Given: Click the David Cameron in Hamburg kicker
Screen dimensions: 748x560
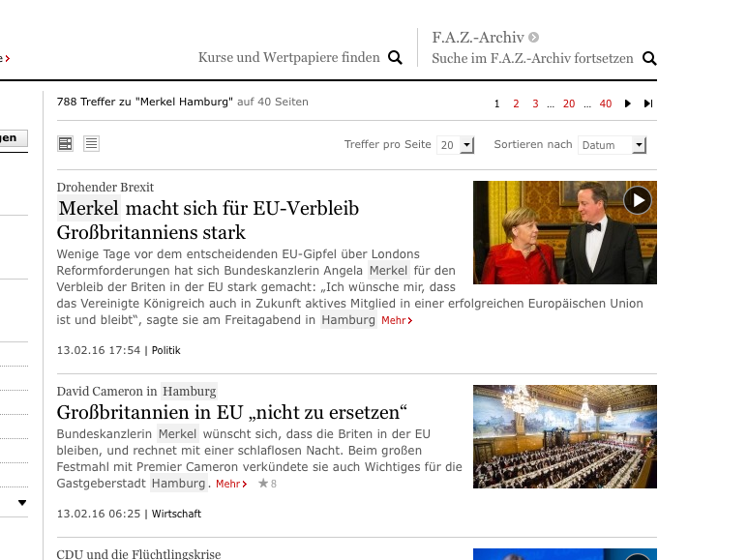Looking at the screenshot, I should tap(136, 391).
